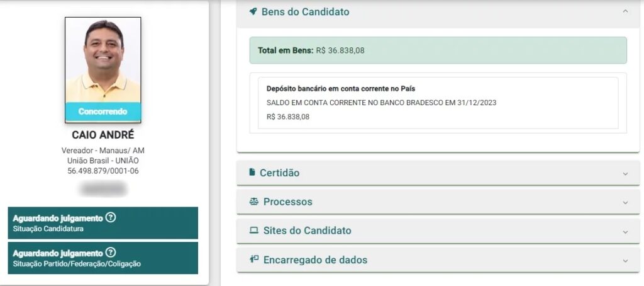Viewport: 644px width, 286px height.
Task: Expand the Processos section chevron
Action: click(625, 202)
